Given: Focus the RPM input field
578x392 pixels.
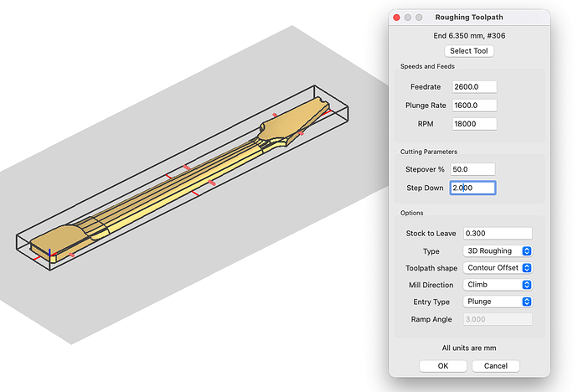Looking at the screenshot, I should (473, 124).
